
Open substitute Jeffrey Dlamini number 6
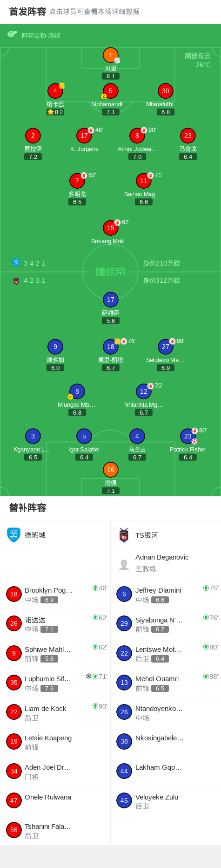166,594
